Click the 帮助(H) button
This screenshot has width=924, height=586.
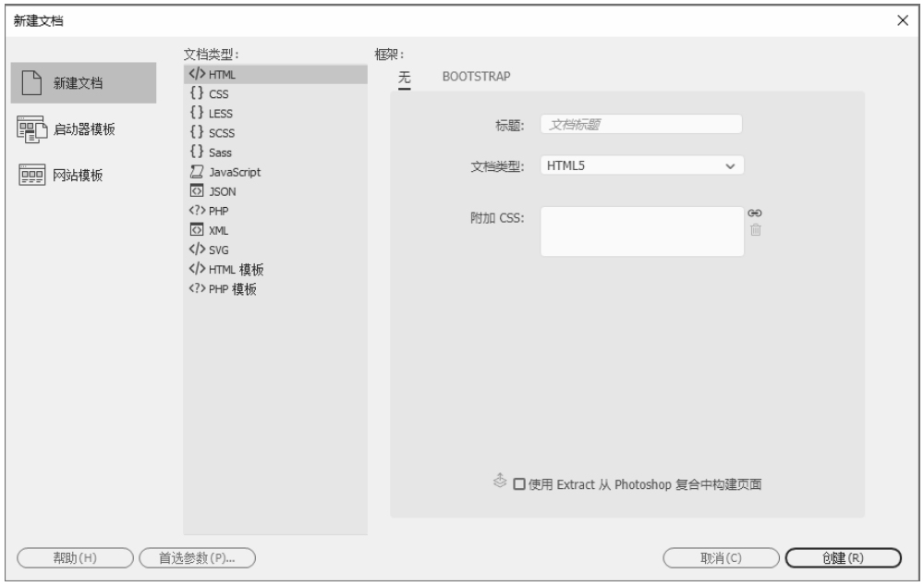75,557
